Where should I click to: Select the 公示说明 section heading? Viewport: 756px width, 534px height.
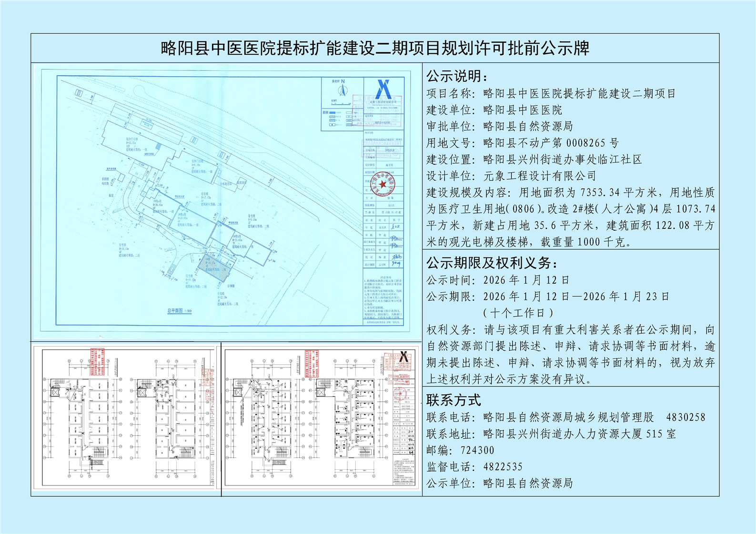point(457,76)
